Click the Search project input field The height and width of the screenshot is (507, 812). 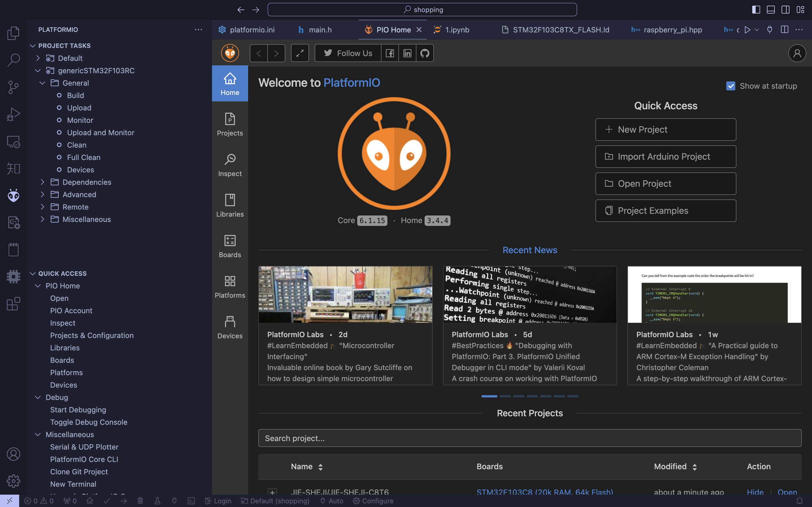tap(530, 438)
